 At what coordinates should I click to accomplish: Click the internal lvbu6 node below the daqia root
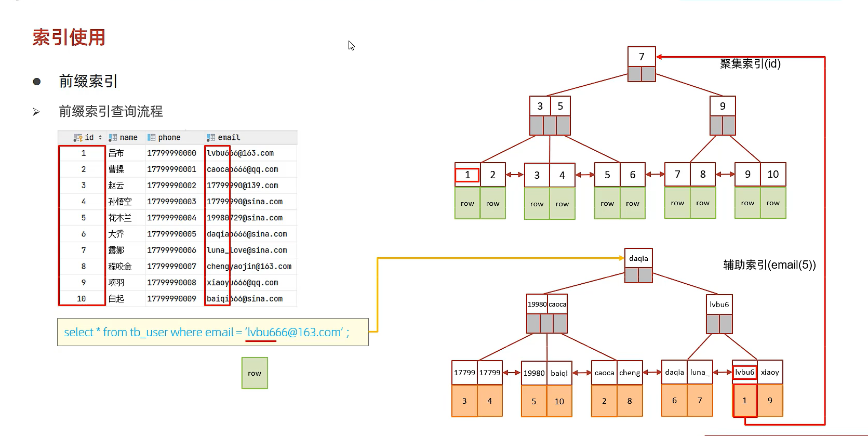[719, 305]
